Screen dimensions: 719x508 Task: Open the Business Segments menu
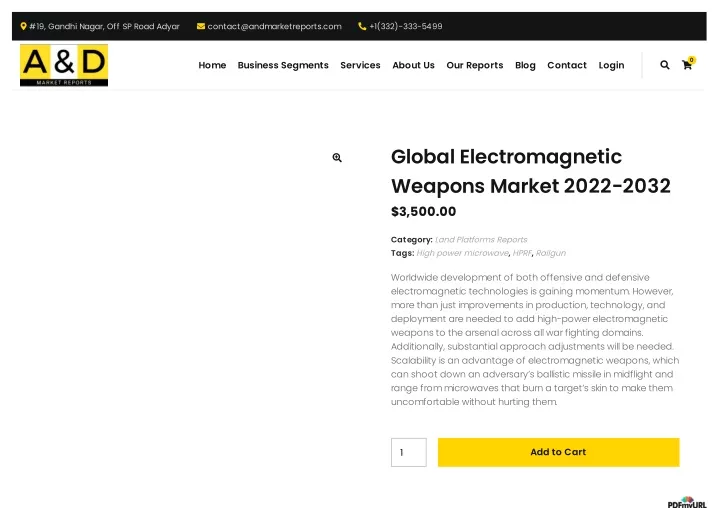pyautogui.click(x=283, y=65)
